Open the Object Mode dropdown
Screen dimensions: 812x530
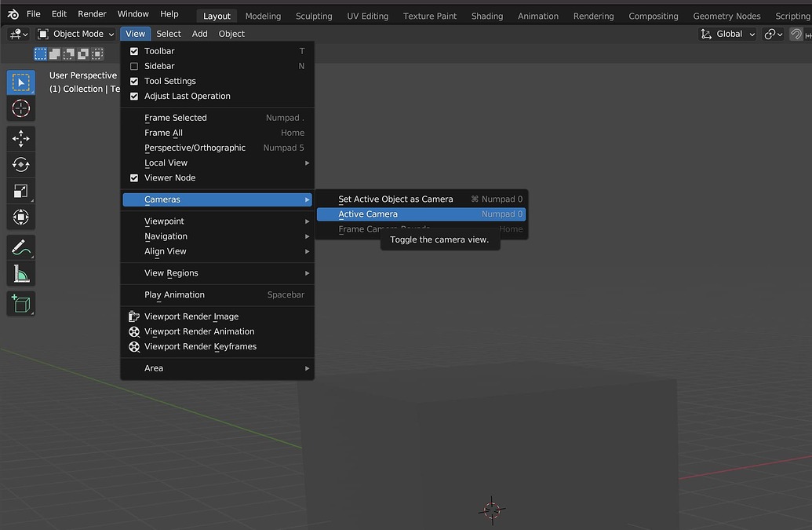tap(76, 34)
